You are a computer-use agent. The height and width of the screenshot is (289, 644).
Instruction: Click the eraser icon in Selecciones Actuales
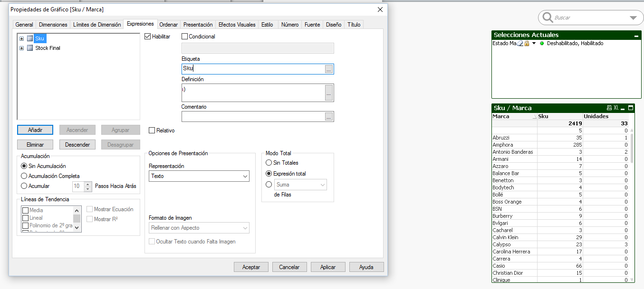(x=520, y=43)
